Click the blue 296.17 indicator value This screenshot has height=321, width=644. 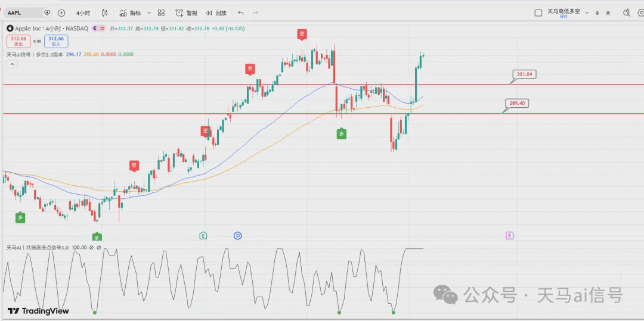point(74,54)
